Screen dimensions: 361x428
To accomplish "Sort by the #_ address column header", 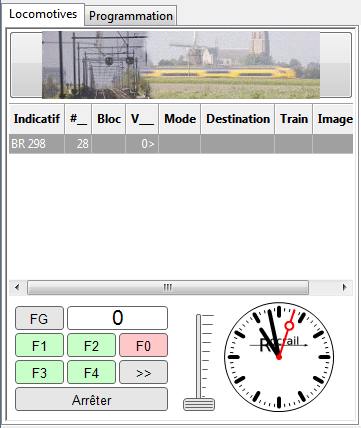I will pos(78,119).
